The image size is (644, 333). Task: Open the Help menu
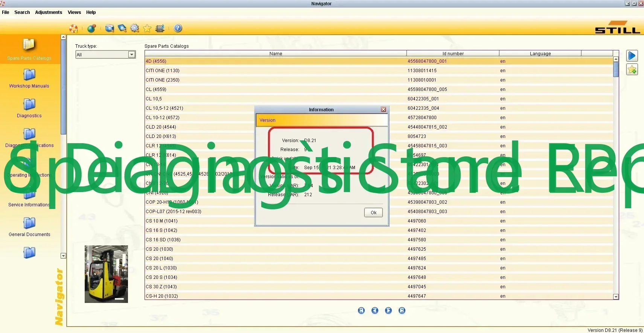(91, 12)
